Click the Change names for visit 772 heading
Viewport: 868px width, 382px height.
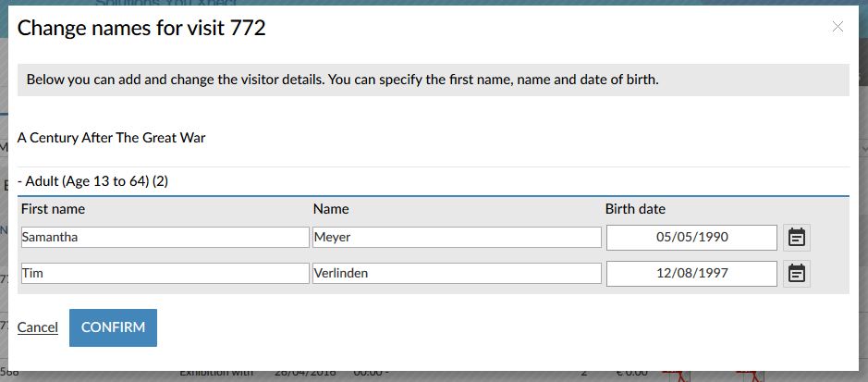pyautogui.click(x=141, y=29)
